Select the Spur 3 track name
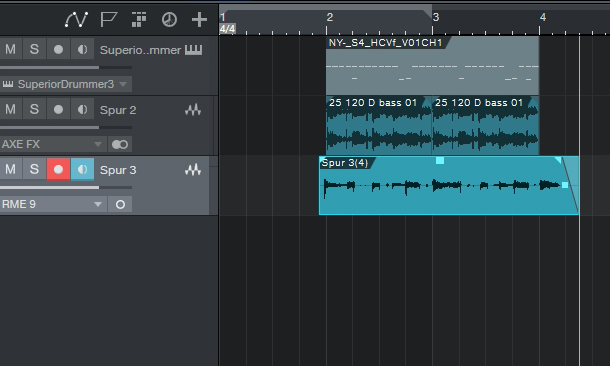This screenshot has height=366, width=610. 118,170
